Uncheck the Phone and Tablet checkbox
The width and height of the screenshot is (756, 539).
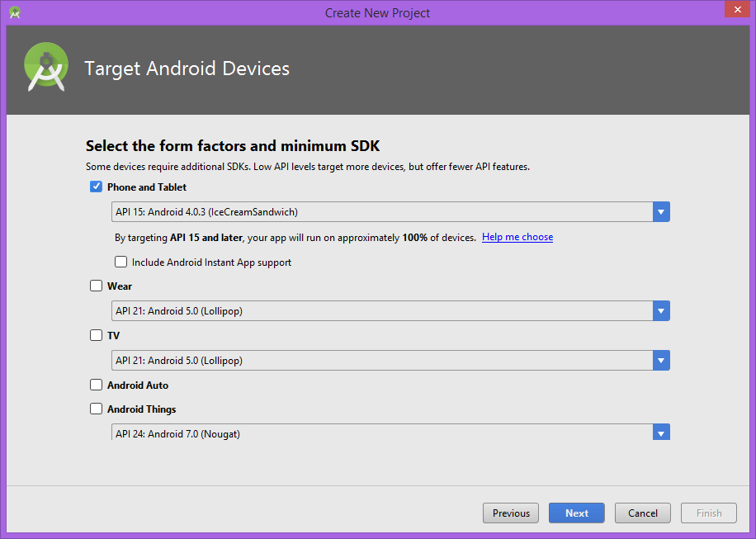tap(96, 187)
